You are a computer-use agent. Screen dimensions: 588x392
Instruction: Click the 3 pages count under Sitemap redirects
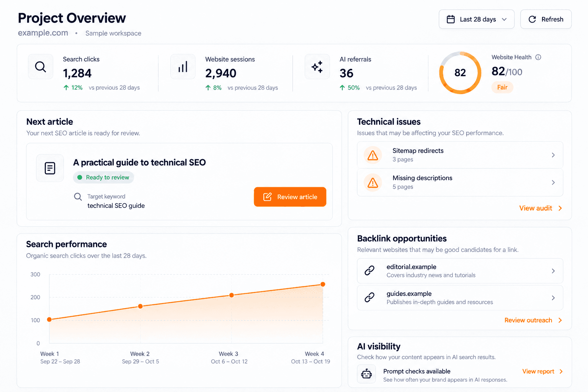click(x=403, y=159)
